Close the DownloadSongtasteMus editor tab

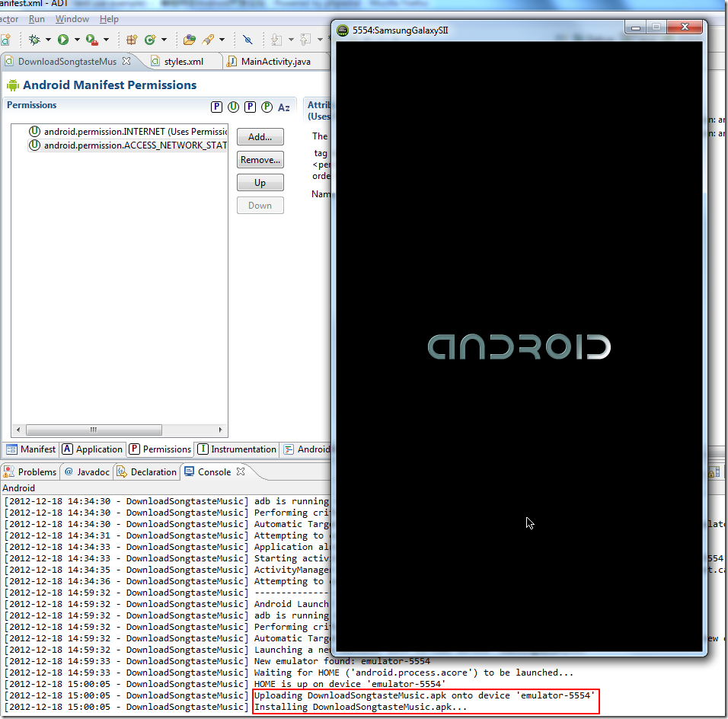126,61
